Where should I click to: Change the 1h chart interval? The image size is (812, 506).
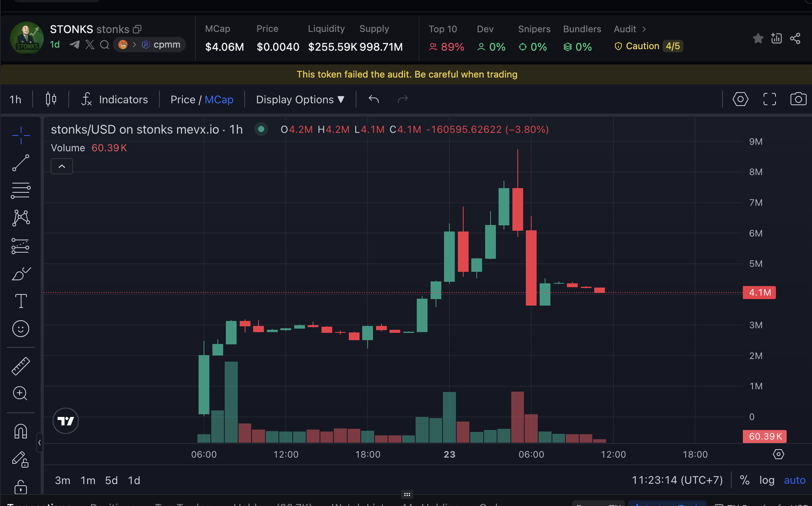tap(15, 99)
